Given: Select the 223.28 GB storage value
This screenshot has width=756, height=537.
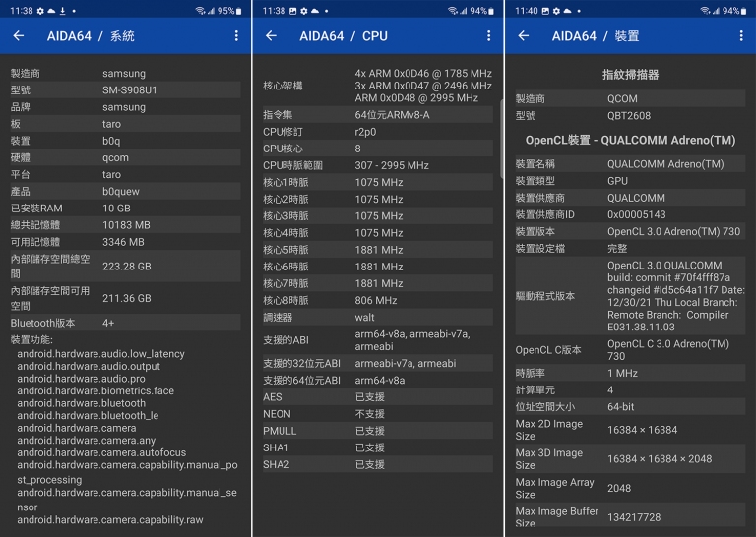Looking at the screenshot, I should tap(127, 267).
